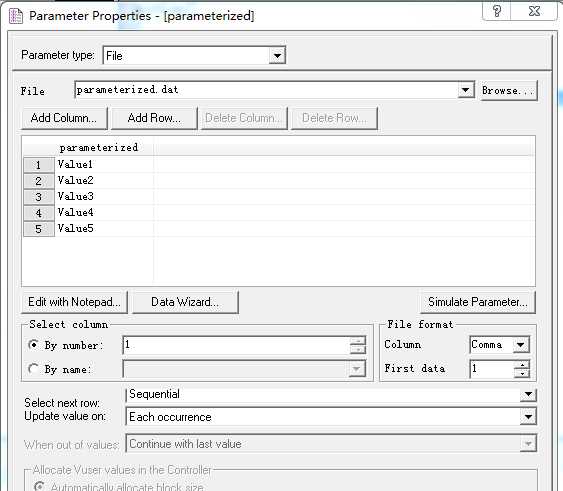
Task: Launch the Data Wizard
Action: click(x=185, y=302)
